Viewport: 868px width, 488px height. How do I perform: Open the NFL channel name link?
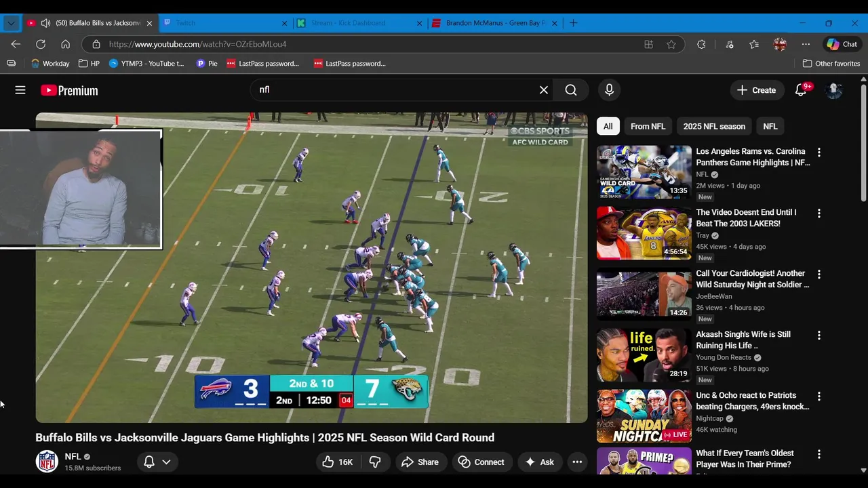(x=73, y=457)
